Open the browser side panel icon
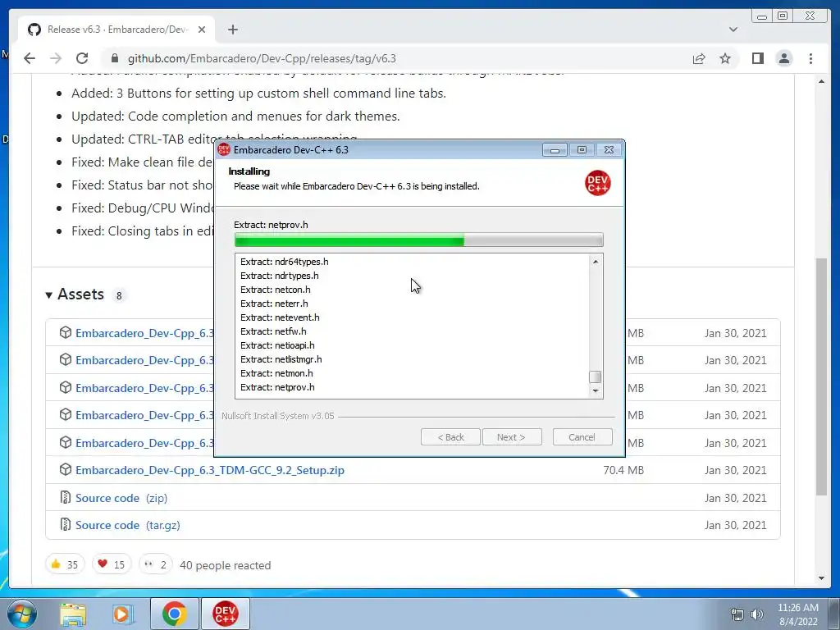This screenshot has height=630, width=840. click(757, 58)
